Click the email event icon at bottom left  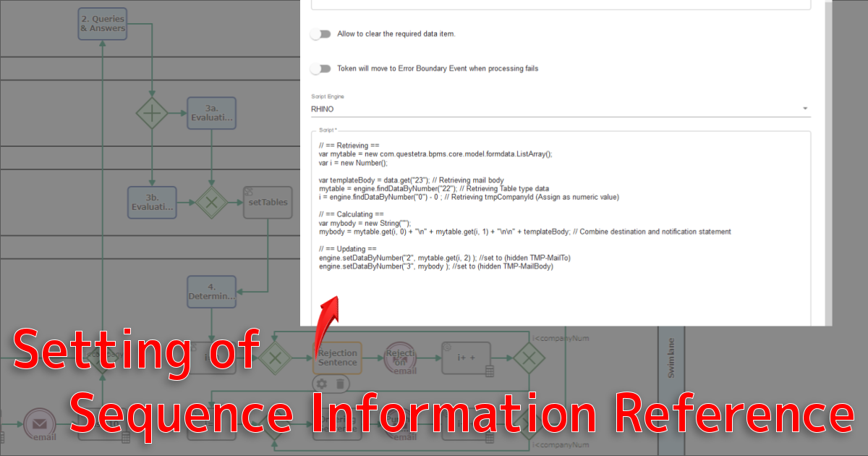[x=39, y=426]
